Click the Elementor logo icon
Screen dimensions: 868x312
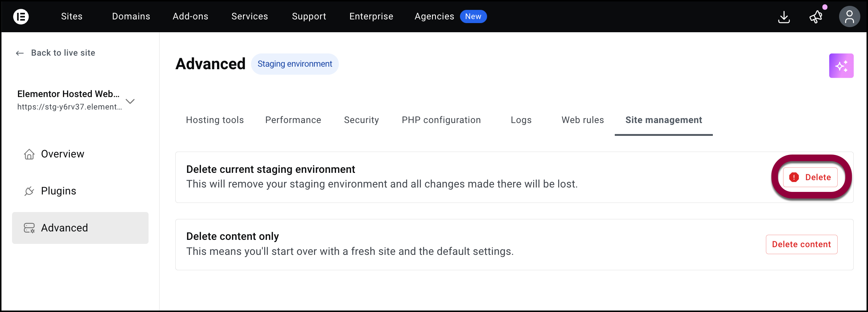click(x=21, y=16)
